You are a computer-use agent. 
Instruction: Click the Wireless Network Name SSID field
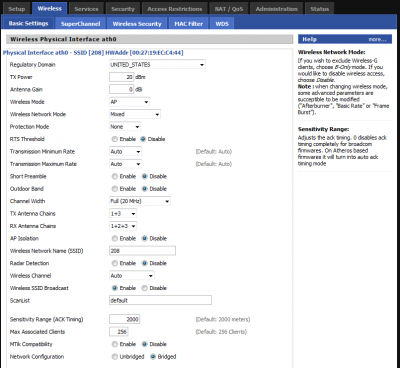[x=142, y=251]
